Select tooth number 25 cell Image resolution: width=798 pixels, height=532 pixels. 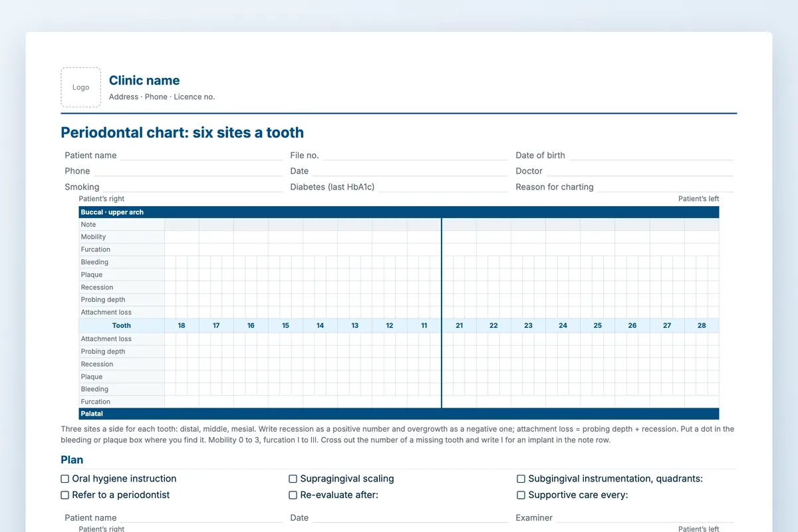pyautogui.click(x=598, y=326)
